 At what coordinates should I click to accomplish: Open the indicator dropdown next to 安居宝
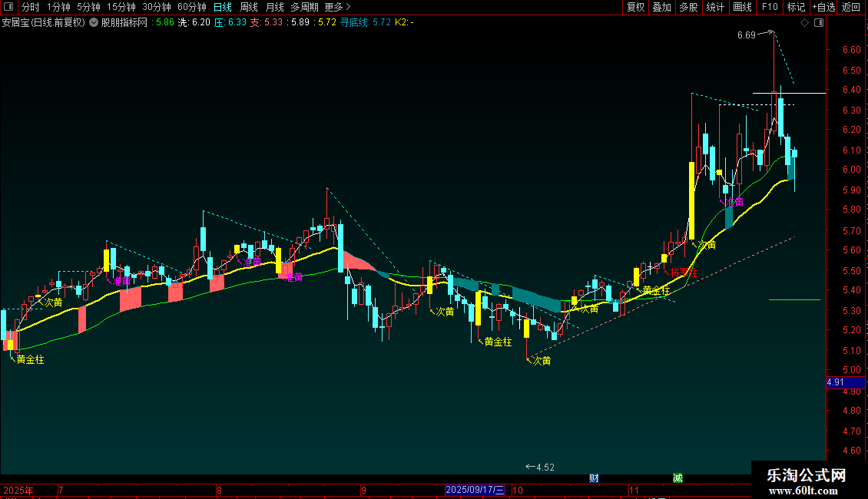pyautogui.click(x=94, y=23)
